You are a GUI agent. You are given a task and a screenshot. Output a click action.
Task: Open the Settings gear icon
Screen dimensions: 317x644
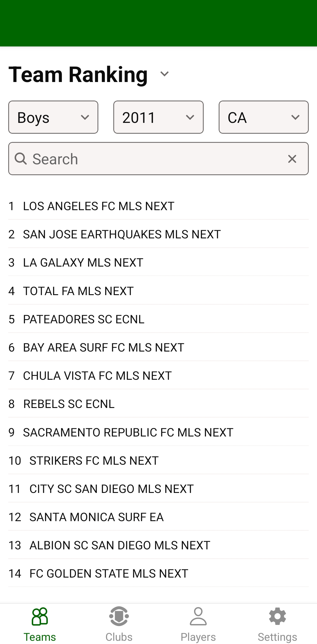277,616
